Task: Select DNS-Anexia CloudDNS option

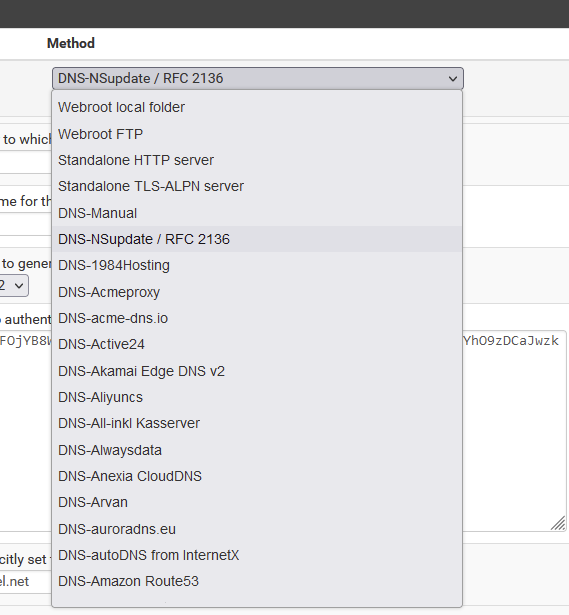Action: tap(257, 476)
